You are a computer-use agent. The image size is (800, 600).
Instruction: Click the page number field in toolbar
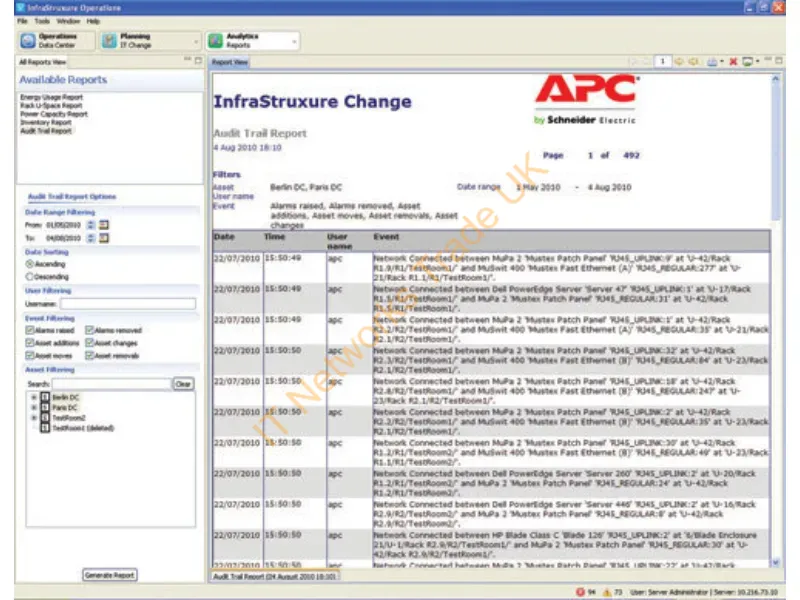tap(662, 62)
